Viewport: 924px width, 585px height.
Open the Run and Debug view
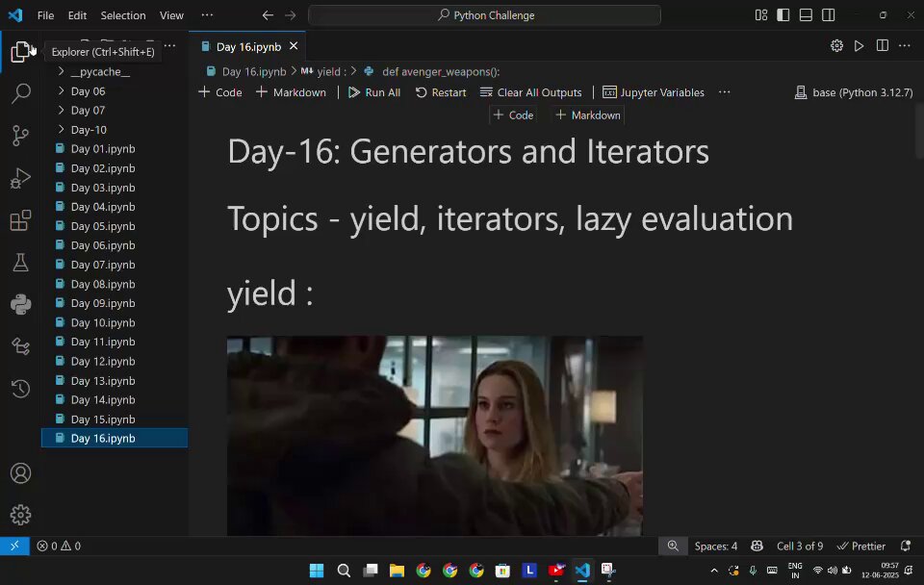[x=20, y=178]
